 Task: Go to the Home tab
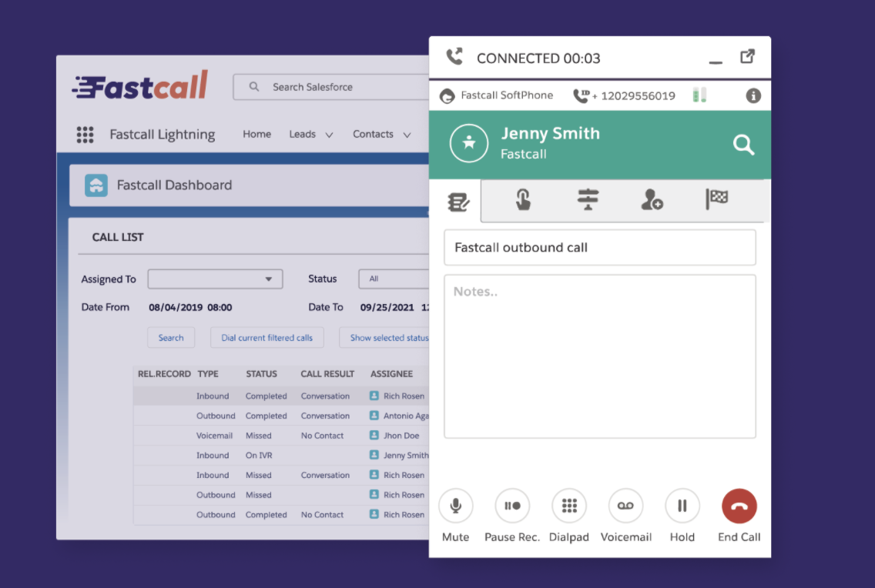coord(256,134)
